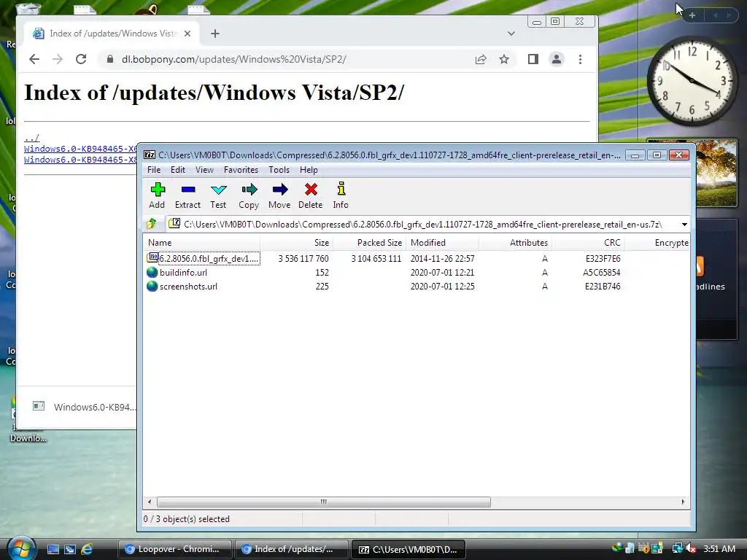Select the E323F7E6 CRC value
Screen dimensions: 747x560
click(x=603, y=259)
